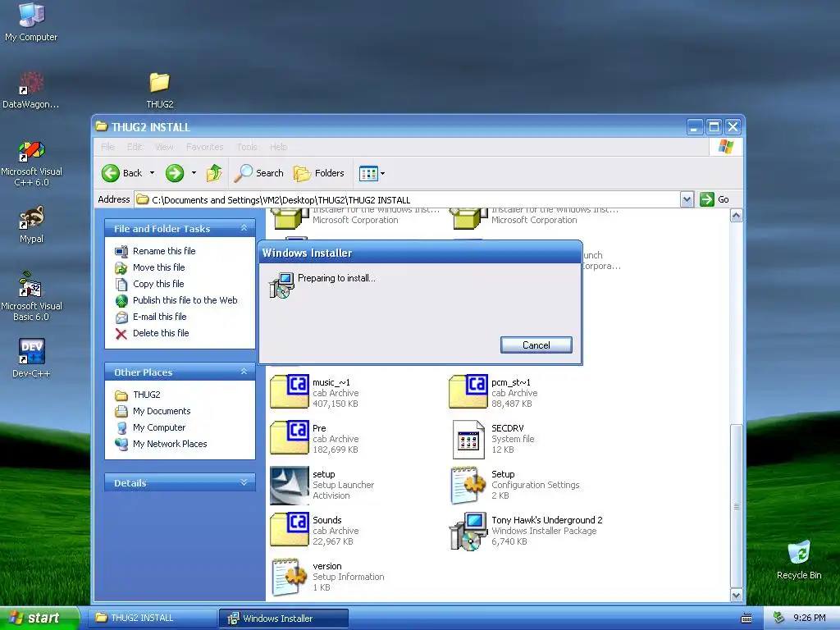Open the Views dropdown button
Image resolution: width=840 pixels, height=630 pixels.
[x=372, y=173]
